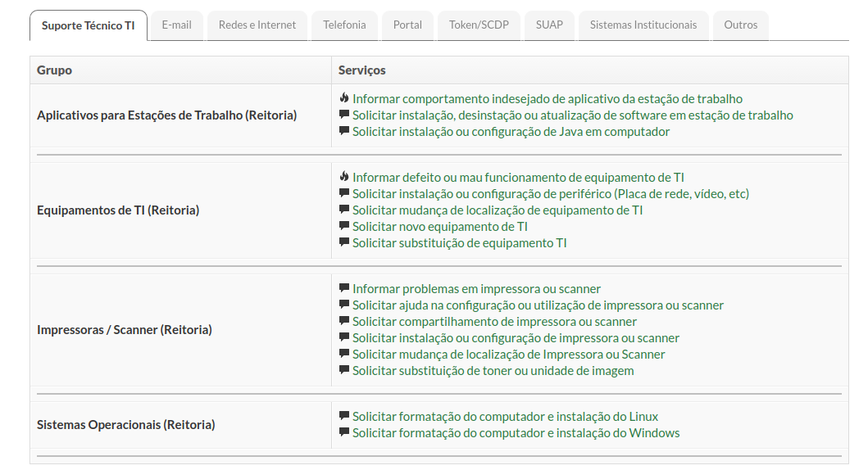
Task: Go to the Token/SCDP tab
Action: [x=479, y=25]
